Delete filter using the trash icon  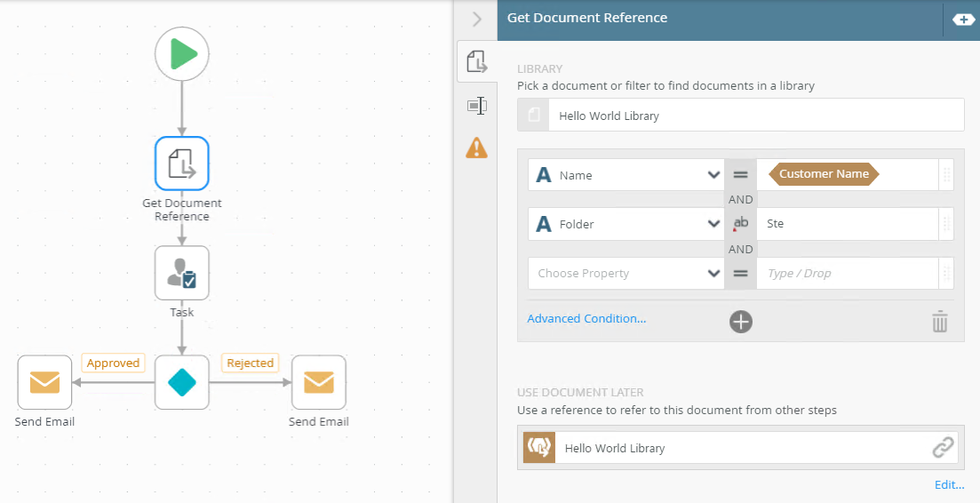click(x=940, y=322)
